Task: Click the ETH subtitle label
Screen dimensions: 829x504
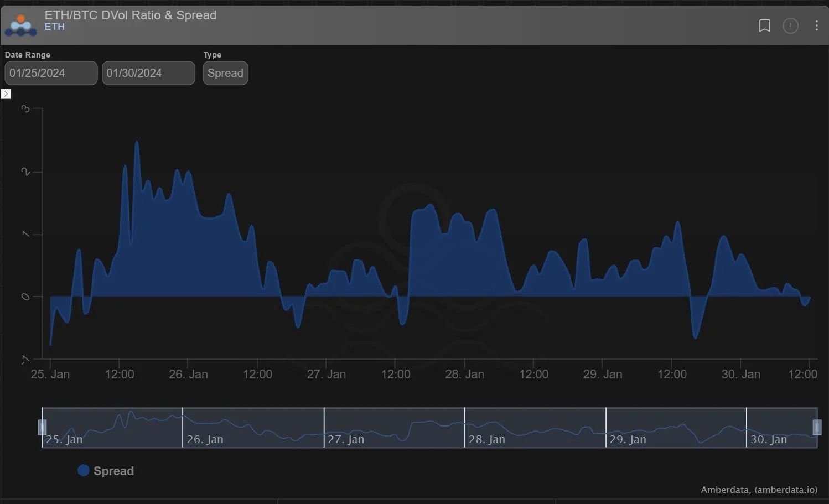Action: click(55, 27)
